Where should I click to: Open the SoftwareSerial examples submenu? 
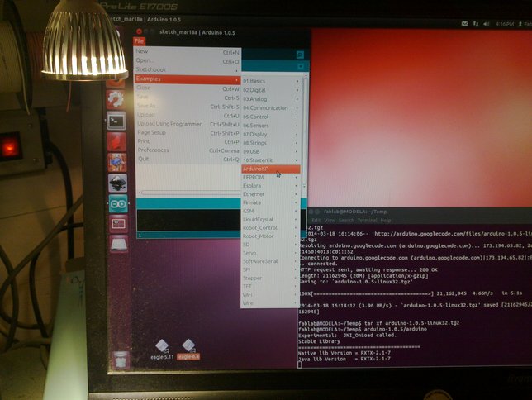point(270,261)
